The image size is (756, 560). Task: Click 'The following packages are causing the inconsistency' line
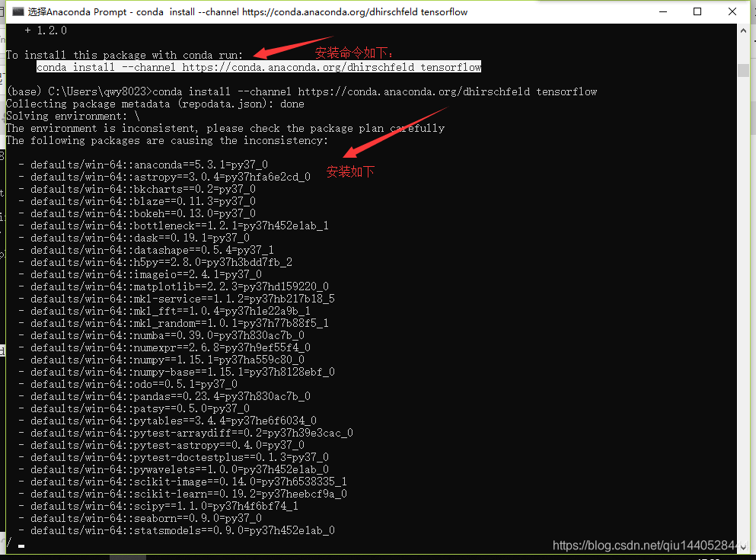click(x=167, y=140)
